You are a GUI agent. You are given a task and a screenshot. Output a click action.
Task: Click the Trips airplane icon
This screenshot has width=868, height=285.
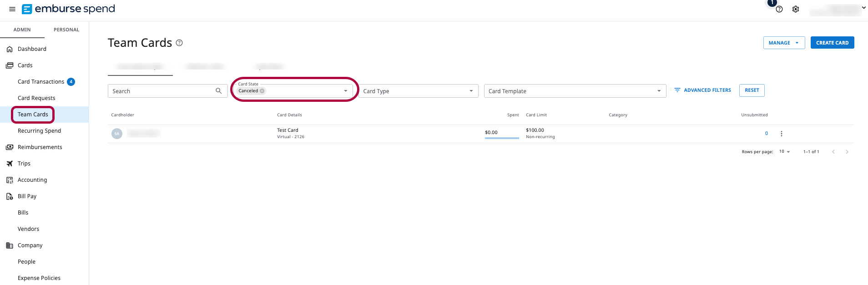[10, 164]
